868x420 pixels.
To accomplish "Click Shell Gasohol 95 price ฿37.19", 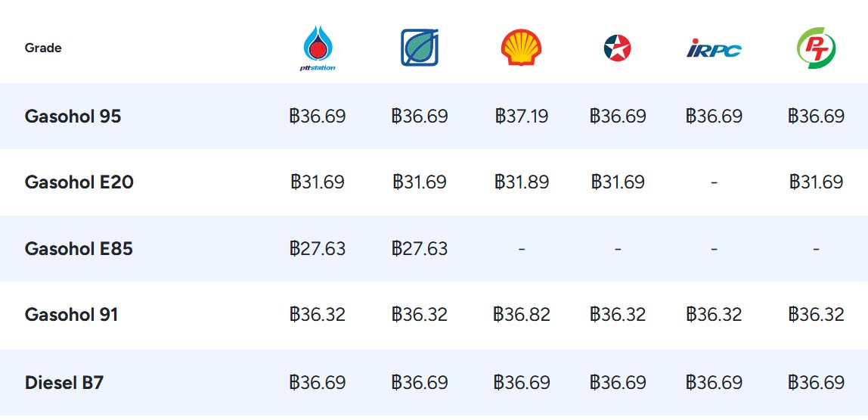I will 522,117.
